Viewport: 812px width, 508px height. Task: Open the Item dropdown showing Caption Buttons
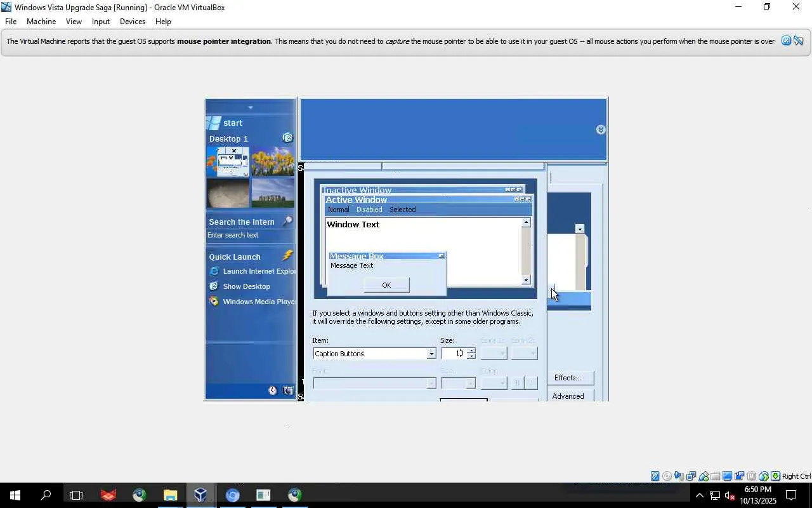click(x=431, y=354)
